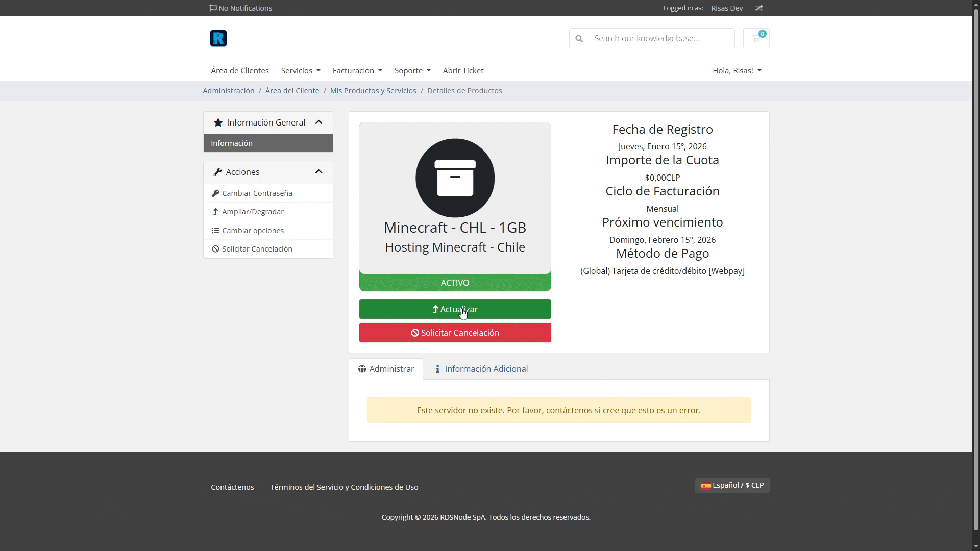Click Cambiar Contraseña key item
980x551 pixels.
click(257, 193)
